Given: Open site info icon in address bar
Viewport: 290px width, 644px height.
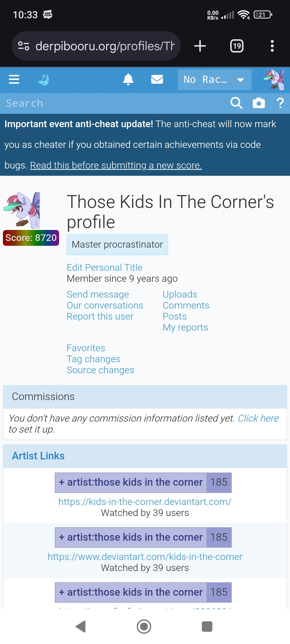Looking at the screenshot, I should [24, 46].
